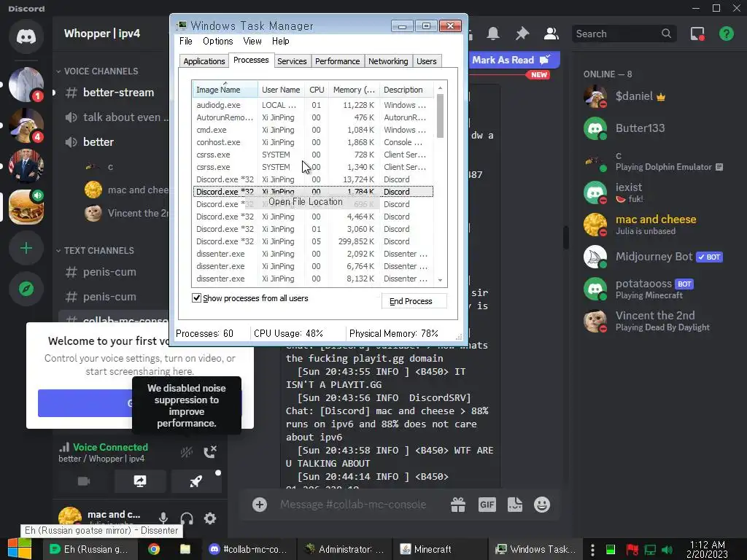Switch to the Performance tab

337,61
